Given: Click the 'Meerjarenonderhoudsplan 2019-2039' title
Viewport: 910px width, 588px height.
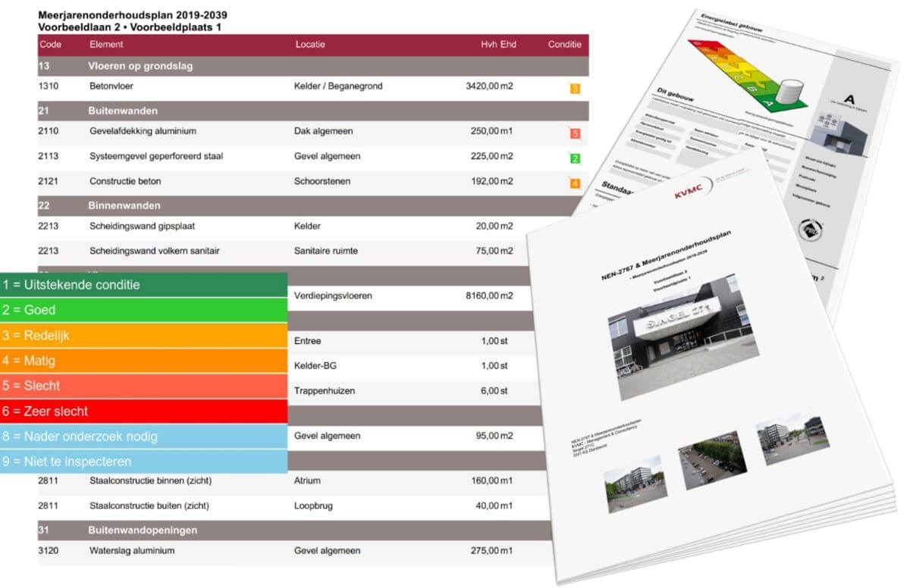Looking at the screenshot, I should 133,15.
